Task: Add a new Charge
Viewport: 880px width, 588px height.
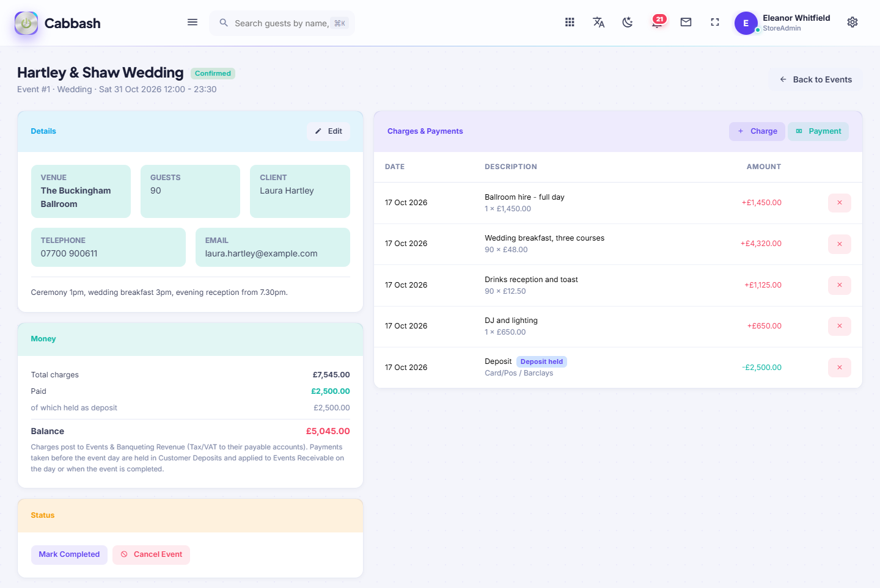Action: (757, 131)
